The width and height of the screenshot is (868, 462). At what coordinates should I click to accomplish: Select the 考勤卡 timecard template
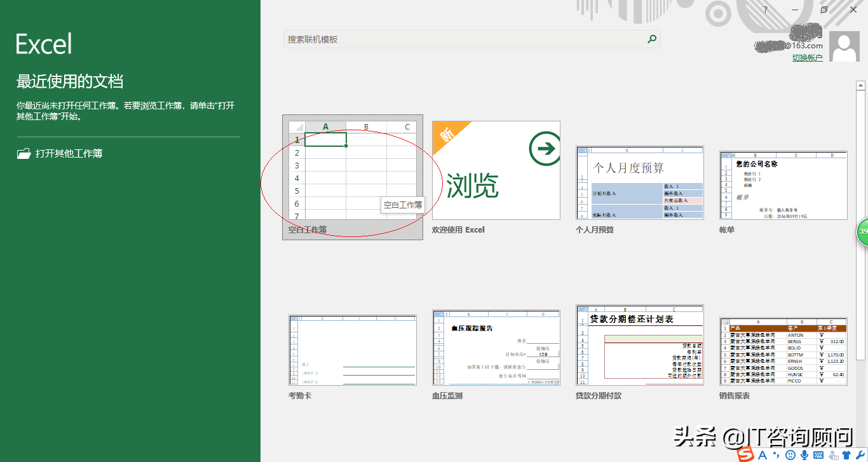tap(353, 357)
